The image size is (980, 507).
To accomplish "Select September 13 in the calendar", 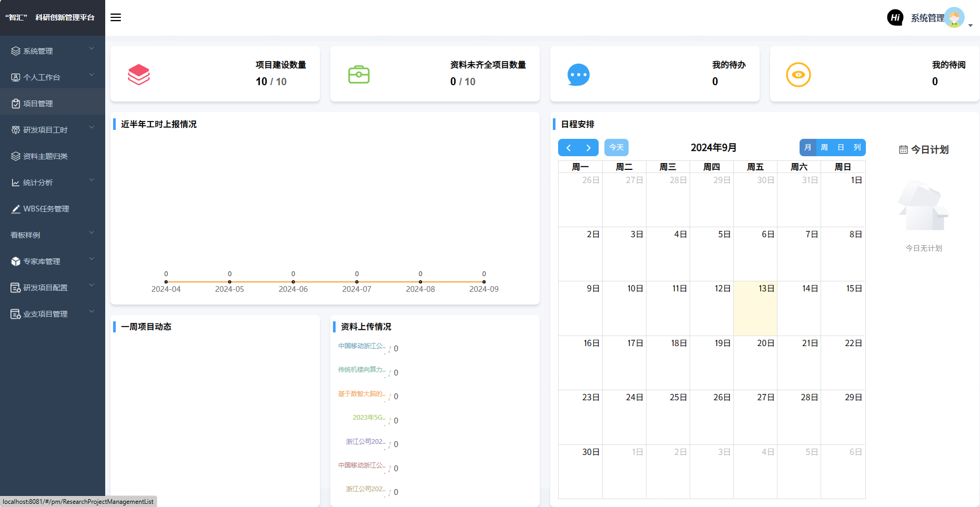I will (755, 309).
